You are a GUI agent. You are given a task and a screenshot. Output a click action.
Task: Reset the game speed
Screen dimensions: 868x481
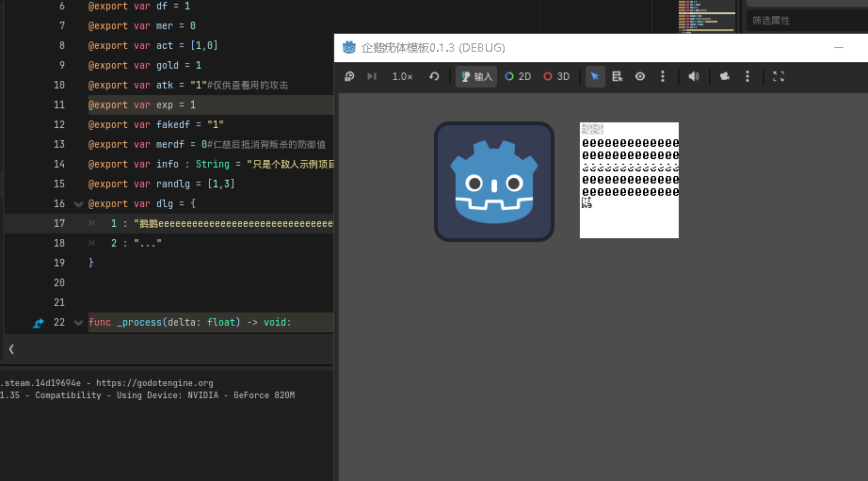pyautogui.click(x=434, y=76)
